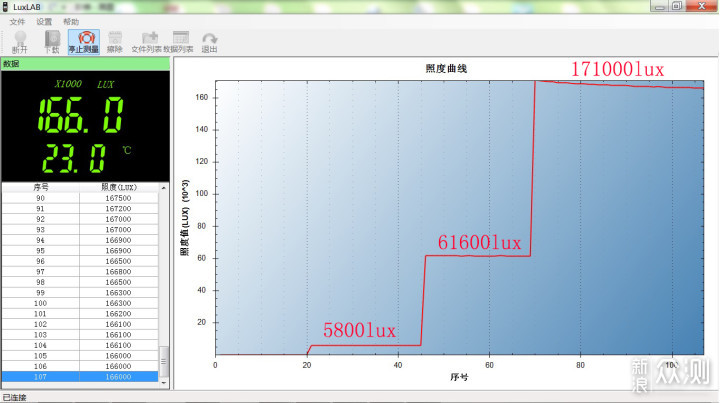Select the row with value 167200
The image size is (720, 403).
tap(80, 208)
